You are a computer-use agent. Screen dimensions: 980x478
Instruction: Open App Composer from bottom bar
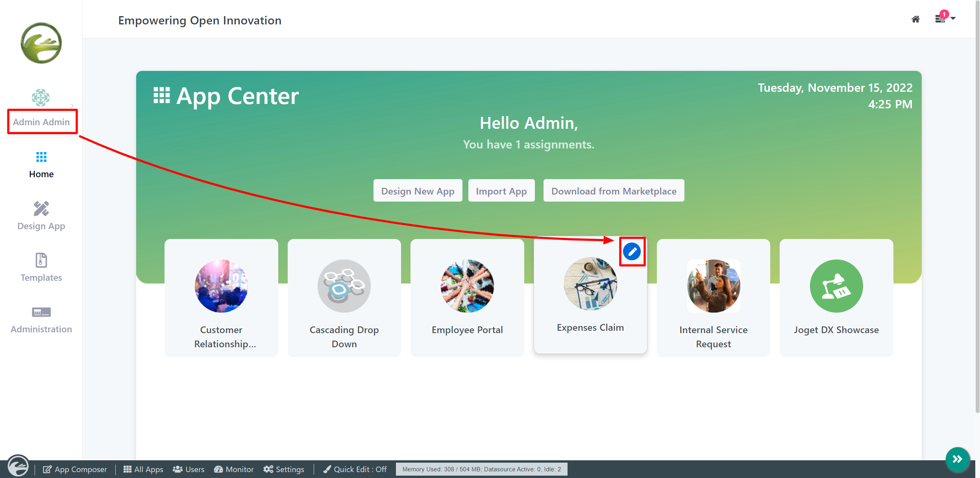(x=75, y=469)
